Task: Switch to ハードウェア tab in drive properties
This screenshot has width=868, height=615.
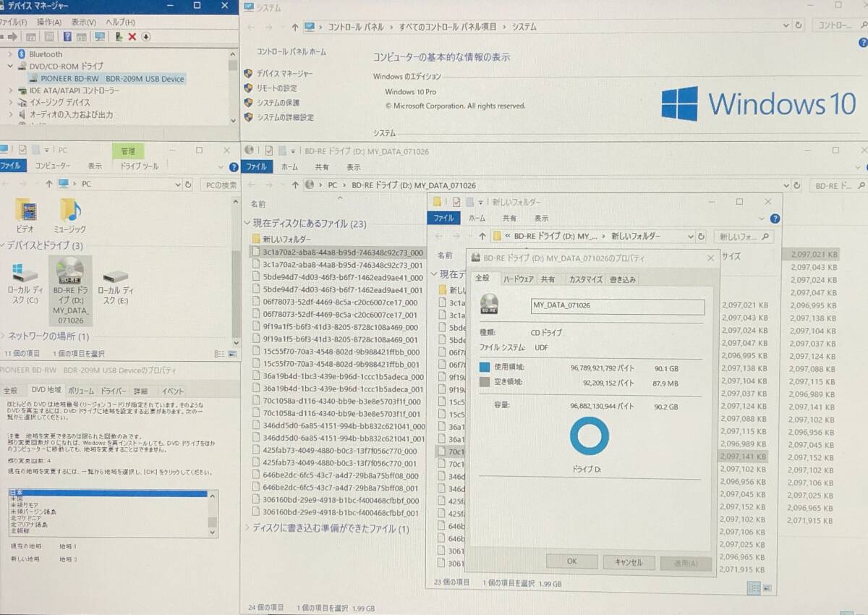Action: [x=519, y=279]
